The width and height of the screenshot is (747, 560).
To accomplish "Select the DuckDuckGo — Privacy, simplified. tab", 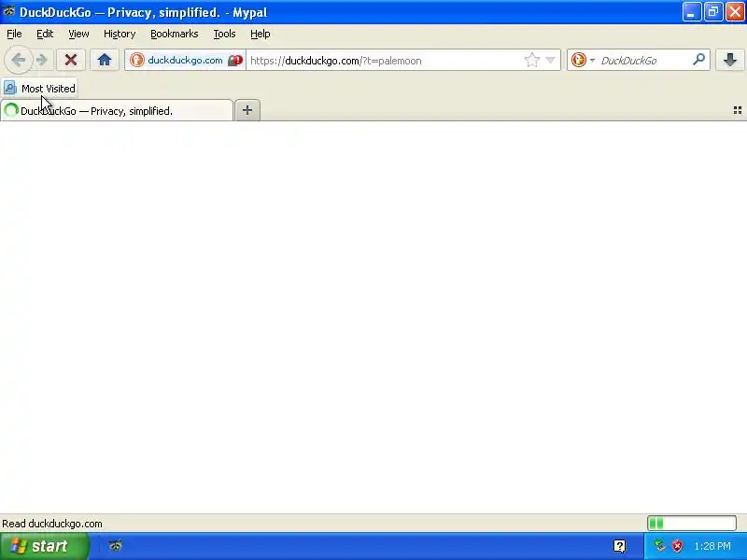I will pos(117,111).
